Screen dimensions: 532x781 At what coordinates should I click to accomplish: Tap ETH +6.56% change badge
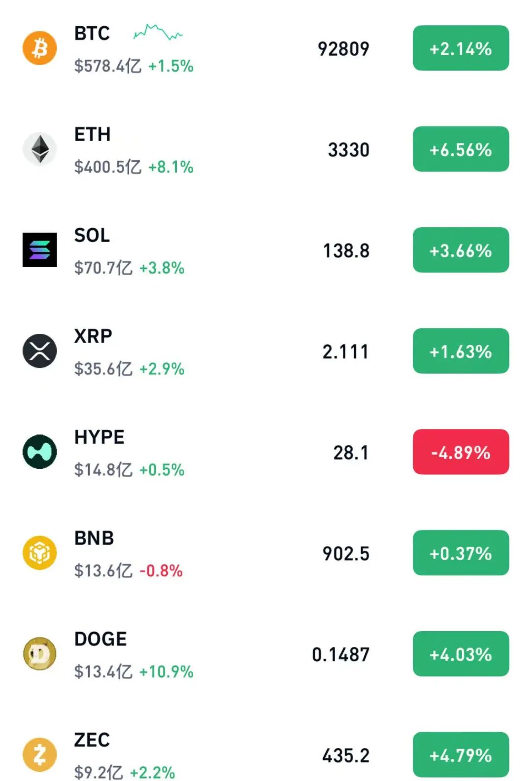461,149
